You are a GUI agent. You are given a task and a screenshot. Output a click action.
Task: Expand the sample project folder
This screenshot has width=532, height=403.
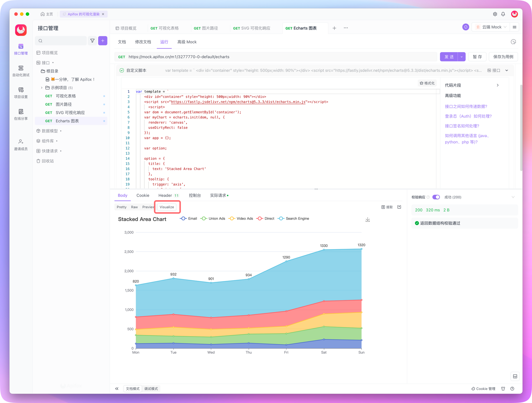(x=42, y=88)
